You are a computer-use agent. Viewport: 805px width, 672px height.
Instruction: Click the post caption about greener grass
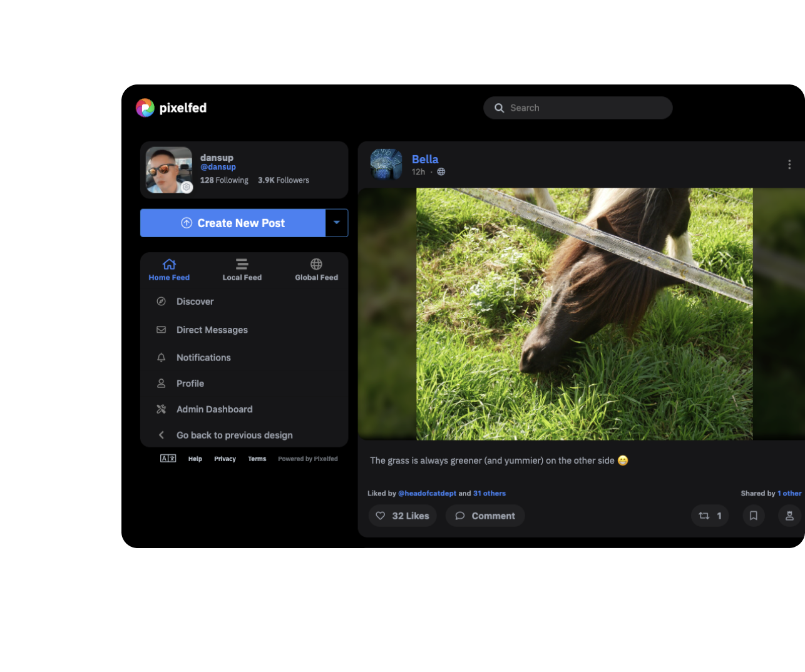499,461
